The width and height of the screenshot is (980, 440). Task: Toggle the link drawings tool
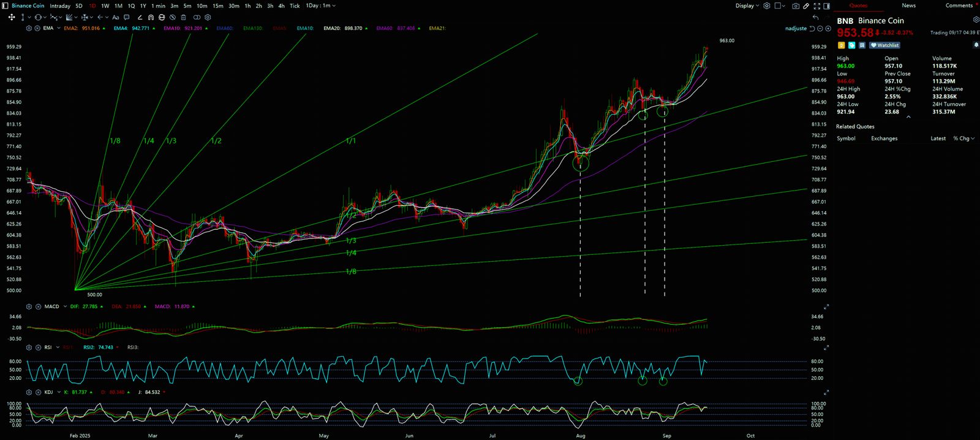point(197,17)
